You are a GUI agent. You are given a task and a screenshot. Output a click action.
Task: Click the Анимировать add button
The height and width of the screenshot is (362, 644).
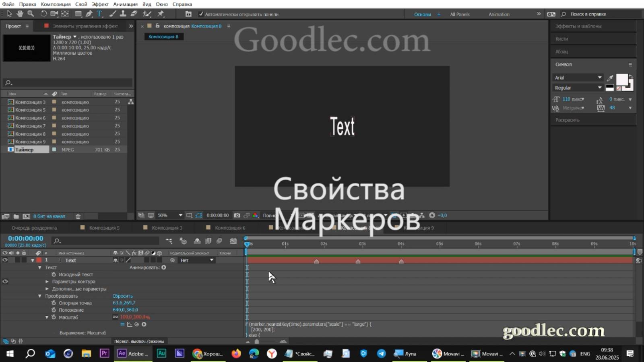(x=164, y=267)
